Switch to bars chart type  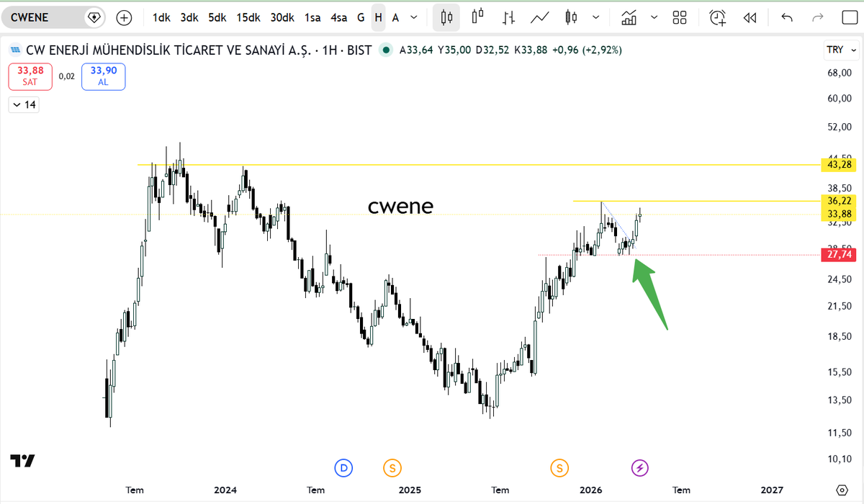click(x=509, y=17)
